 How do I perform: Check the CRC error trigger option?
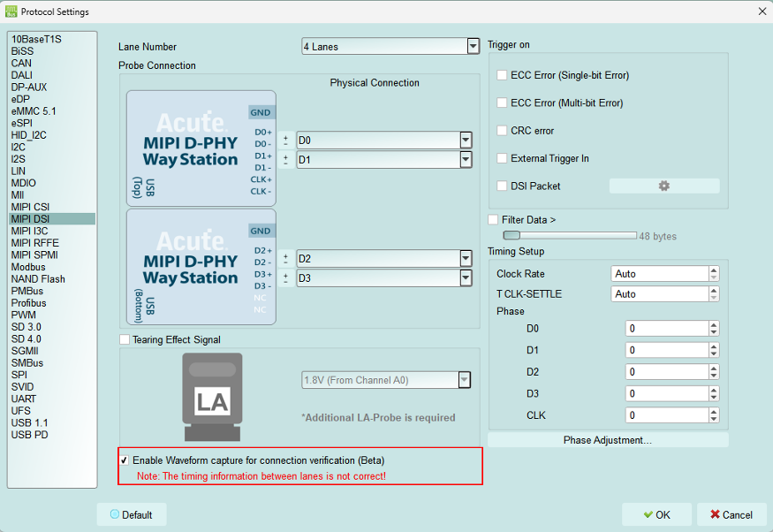(x=502, y=130)
